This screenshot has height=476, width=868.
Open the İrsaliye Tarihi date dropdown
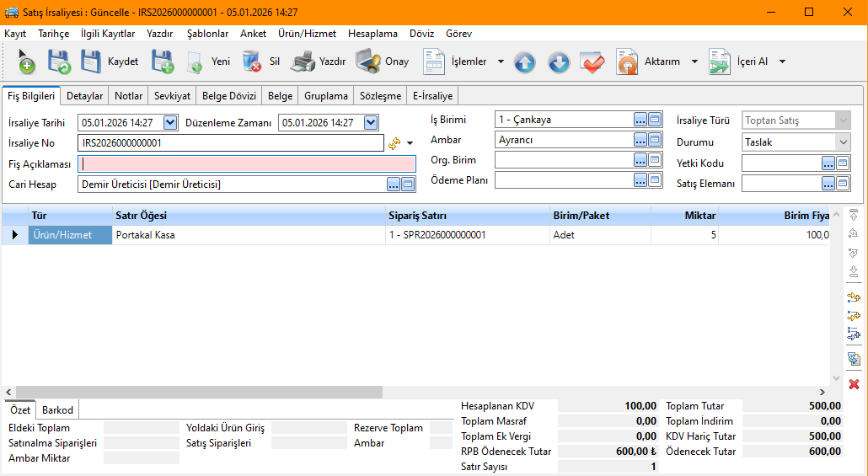[170, 123]
